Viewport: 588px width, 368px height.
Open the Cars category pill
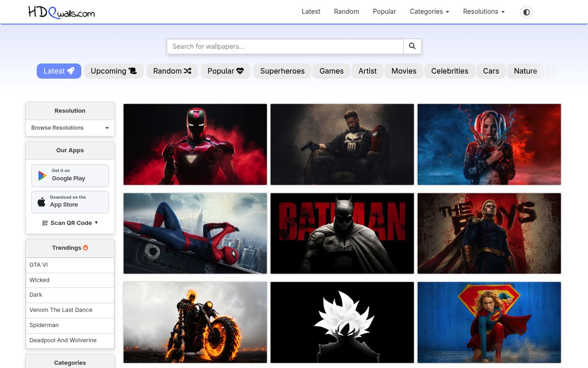point(491,71)
